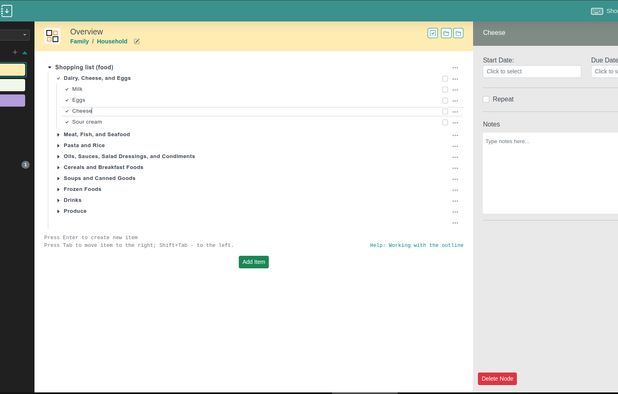The width and height of the screenshot is (618, 394).
Task: Open the more menu of the empty last row
Action: tap(455, 223)
